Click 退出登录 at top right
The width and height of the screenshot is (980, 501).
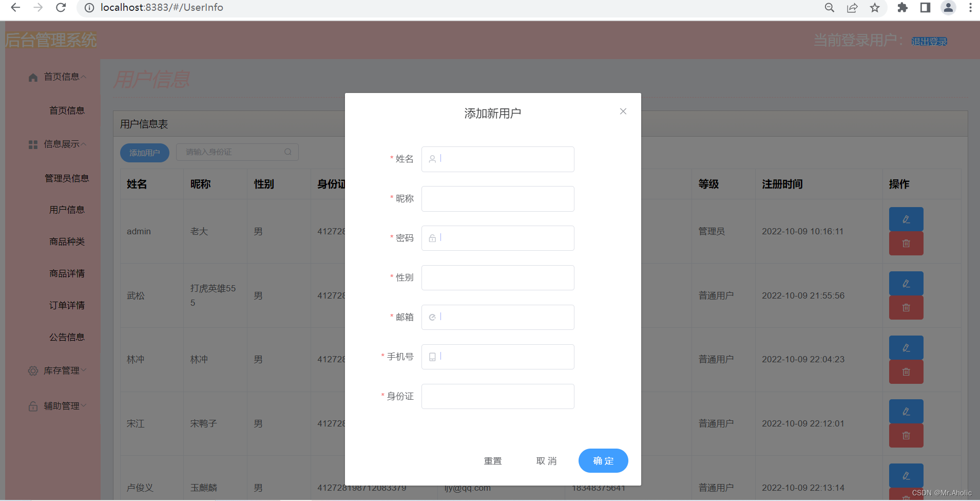click(929, 41)
